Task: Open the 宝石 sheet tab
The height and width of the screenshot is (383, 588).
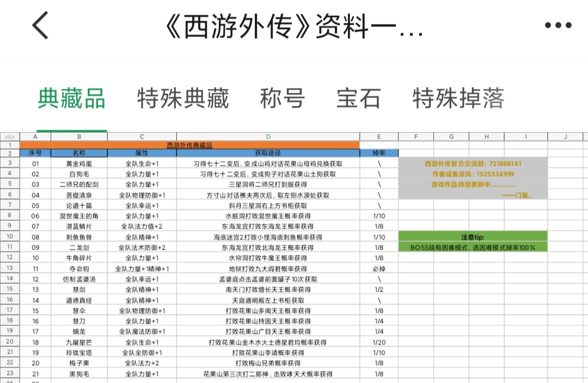Action: (358, 98)
